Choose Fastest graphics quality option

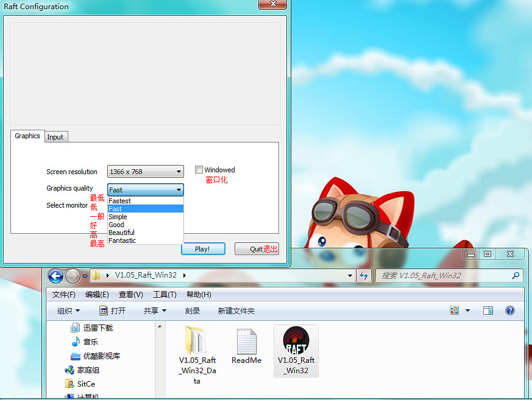point(120,201)
